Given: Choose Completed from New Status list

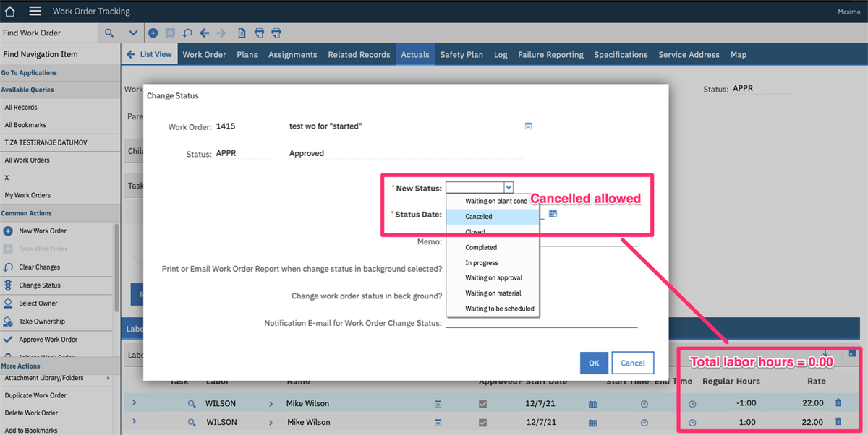Looking at the screenshot, I should [x=493, y=248].
